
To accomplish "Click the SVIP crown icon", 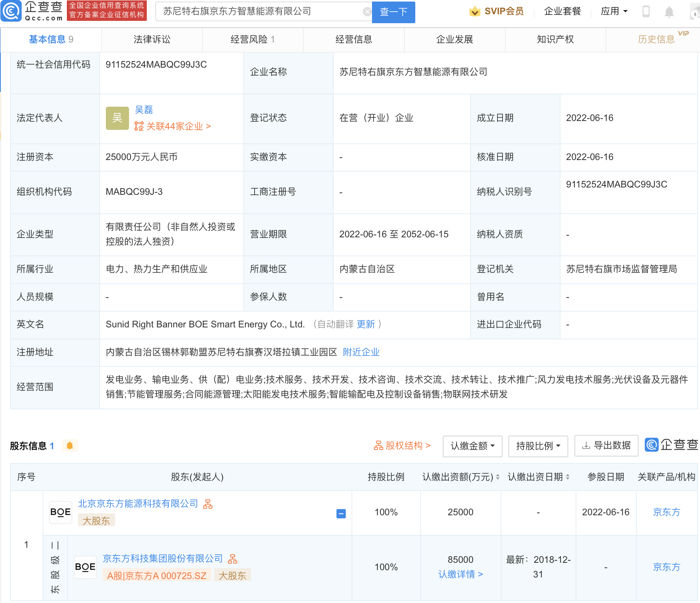I will coord(474,12).
